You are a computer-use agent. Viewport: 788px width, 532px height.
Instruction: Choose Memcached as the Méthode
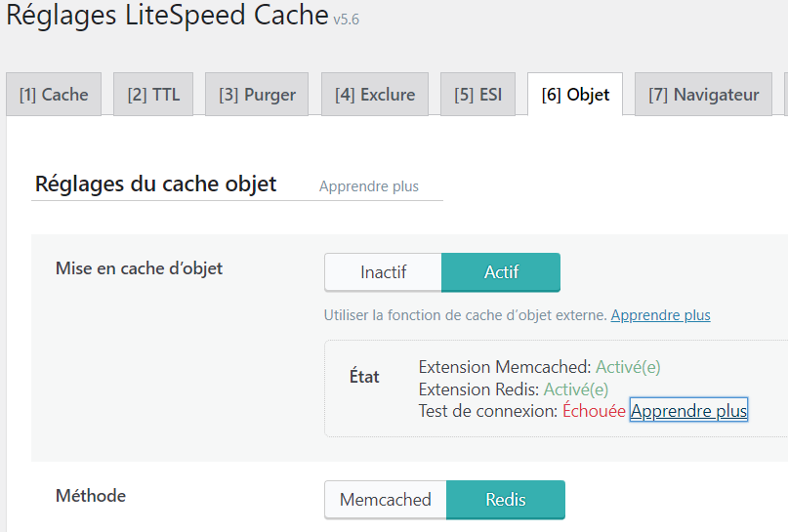click(386, 500)
